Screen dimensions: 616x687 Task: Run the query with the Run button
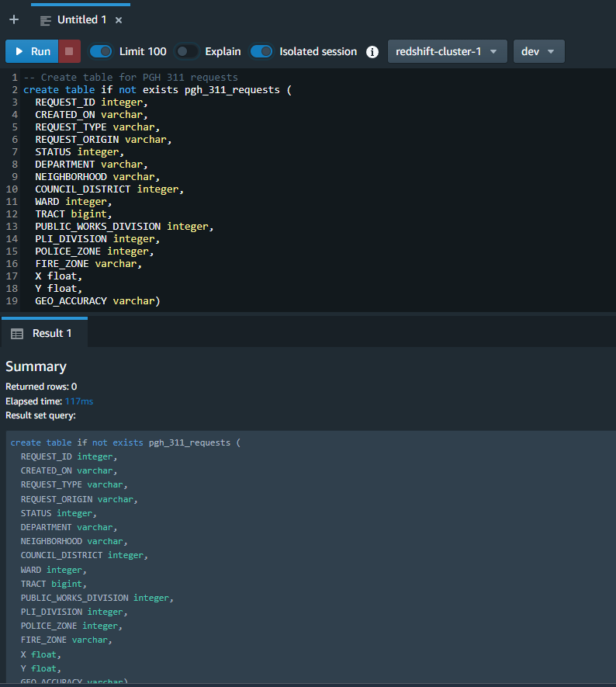[31, 51]
